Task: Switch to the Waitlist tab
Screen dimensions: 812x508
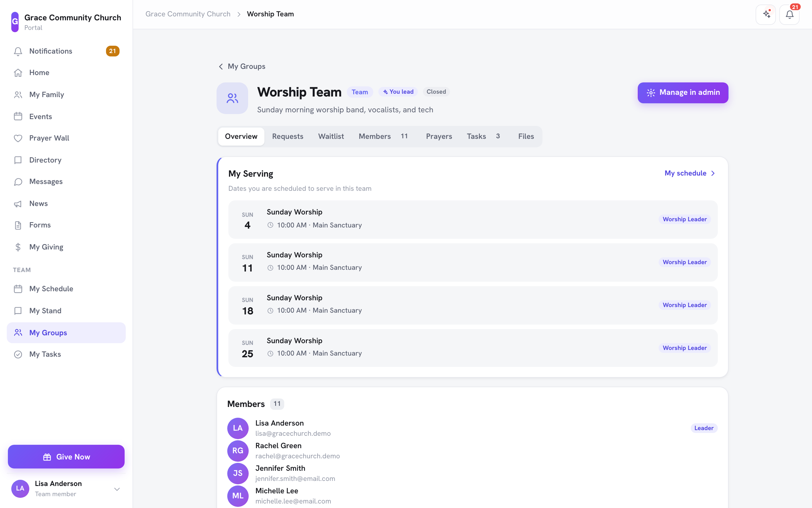Action: [x=331, y=136]
